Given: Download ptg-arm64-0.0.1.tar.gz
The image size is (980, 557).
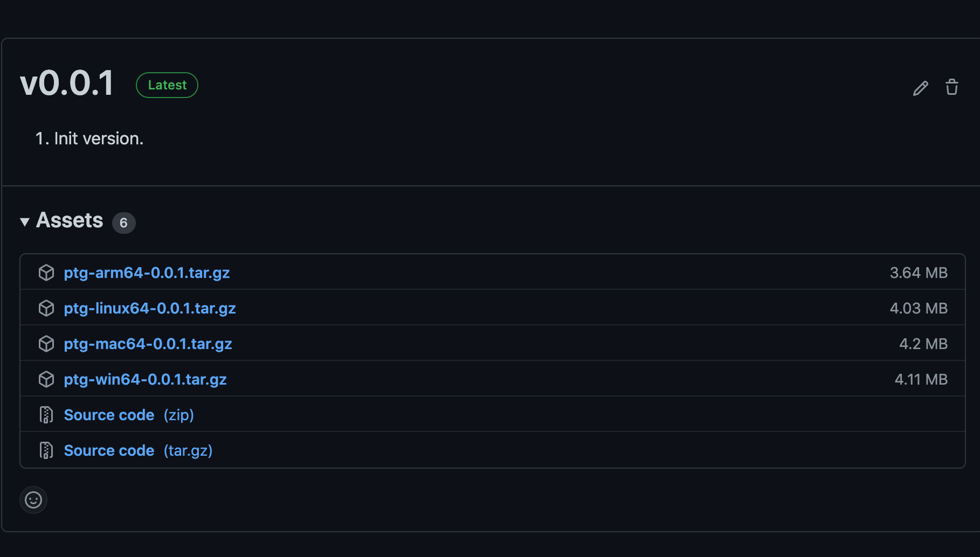Looking at the screenshot, I should [147, 273].
